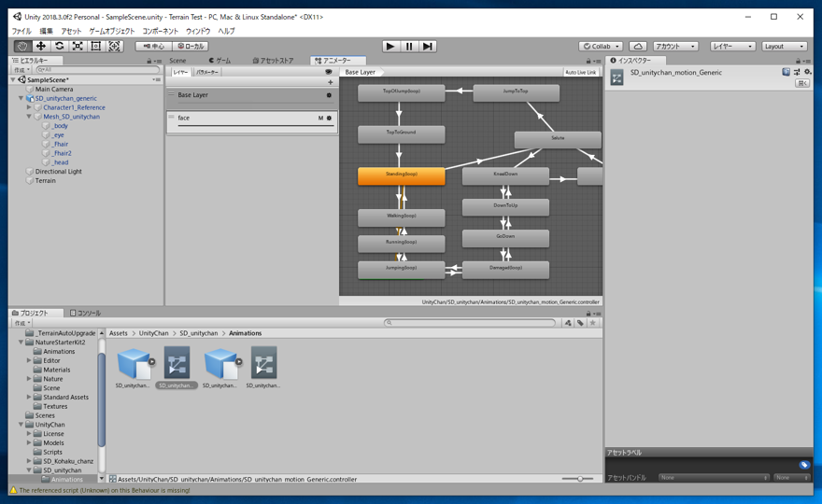The width and height of the screenshot is (822, 504).
Task: Collapse the SampleScene root
Action: click(x=13, y=79)
